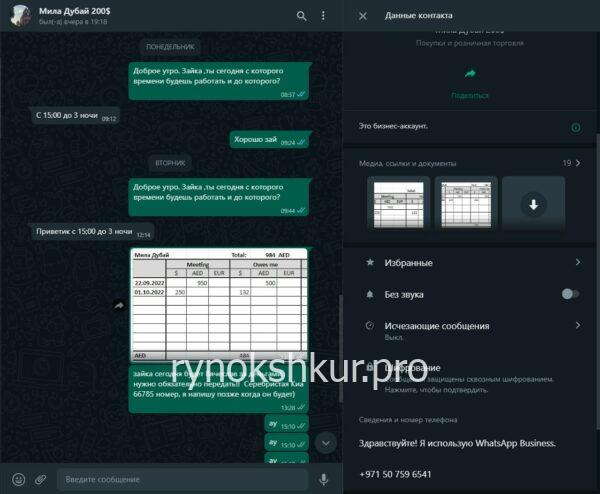Open Избранные starred messages

click(x=470, y=263)
